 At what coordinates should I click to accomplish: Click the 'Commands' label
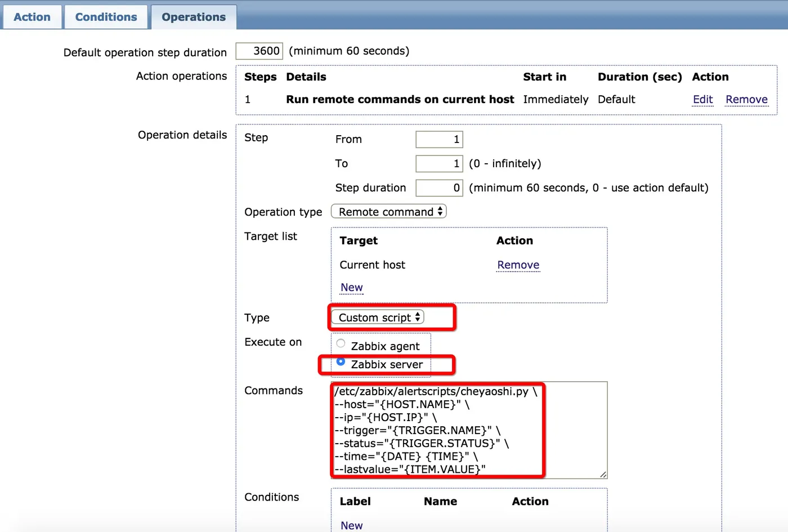click(274, 391)
